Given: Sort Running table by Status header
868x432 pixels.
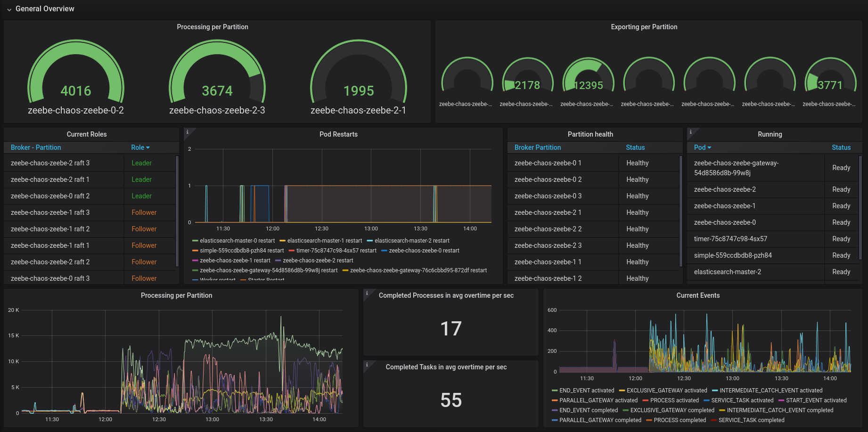Looking at the screenshot, I should (x=841, y=147).
